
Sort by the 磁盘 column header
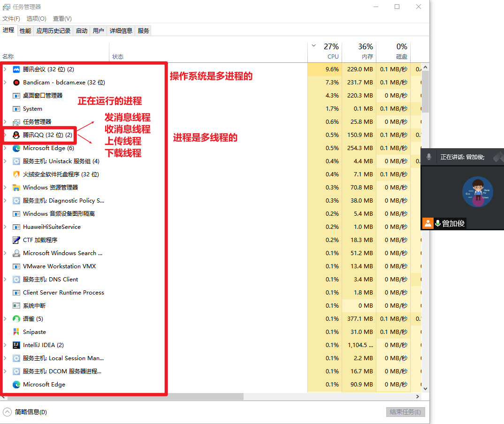coord(393,52)
